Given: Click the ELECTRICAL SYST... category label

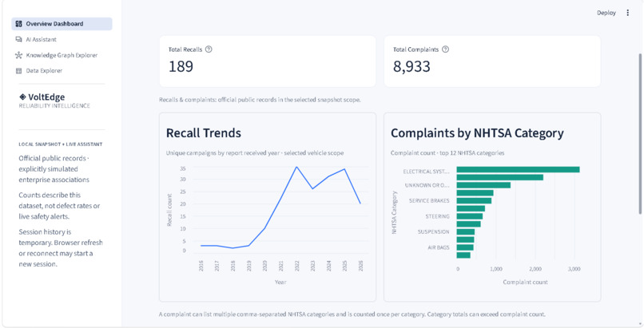Looking at the screenshot, I should 426,172.
